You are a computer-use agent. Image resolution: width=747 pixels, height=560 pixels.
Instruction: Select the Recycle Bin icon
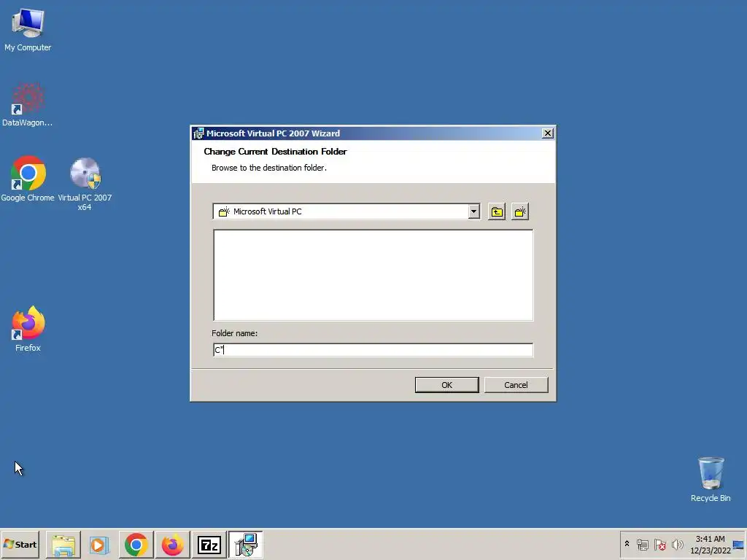(711, 479)
